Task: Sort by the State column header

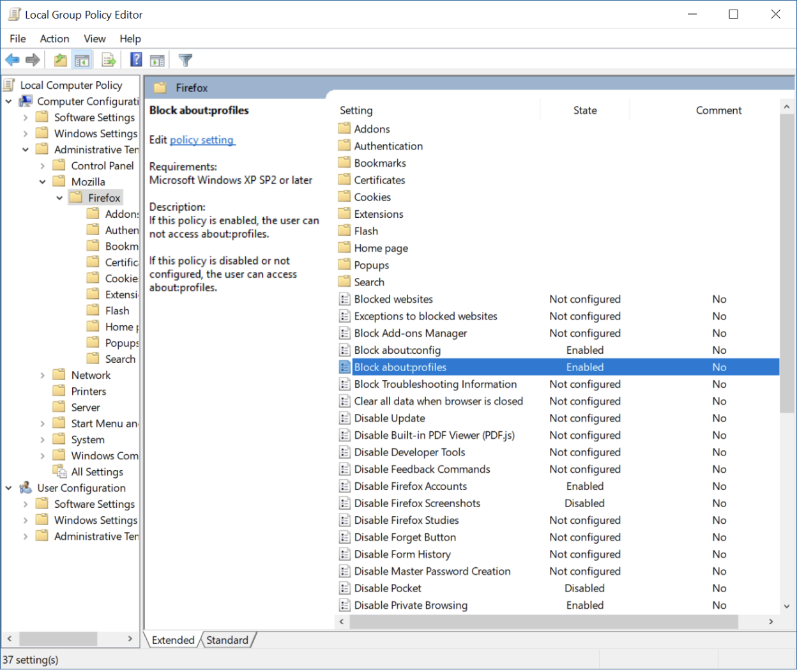Action: tap(585, 111)
